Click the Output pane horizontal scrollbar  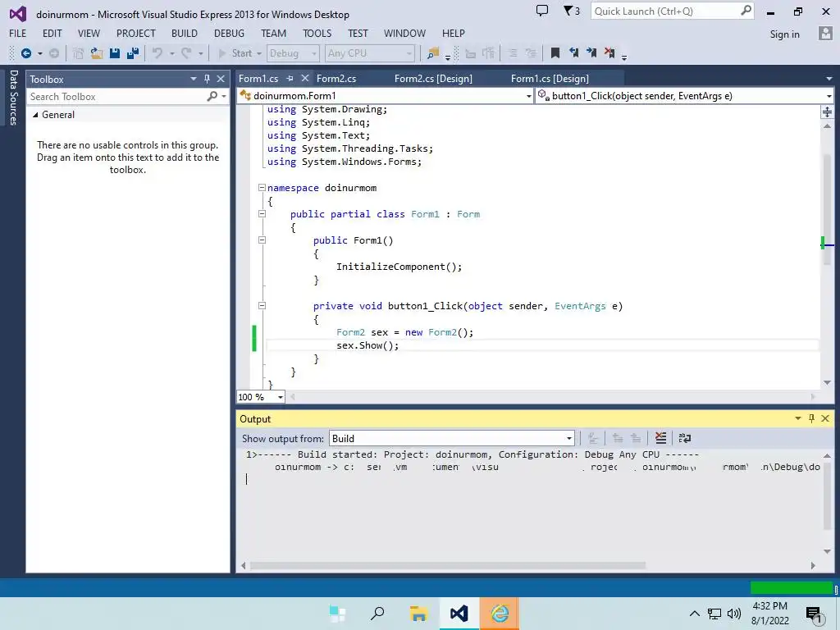pyautogui.click(x=448, y=565)
